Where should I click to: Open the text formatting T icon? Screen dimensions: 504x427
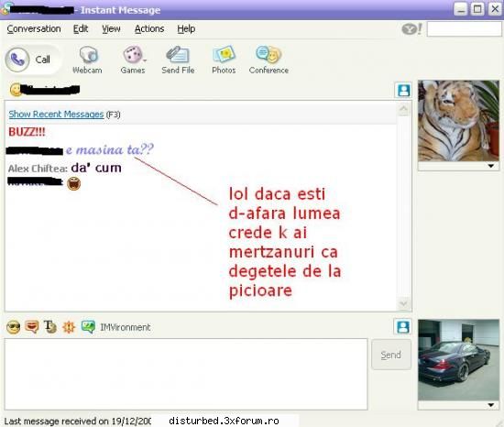50,327
